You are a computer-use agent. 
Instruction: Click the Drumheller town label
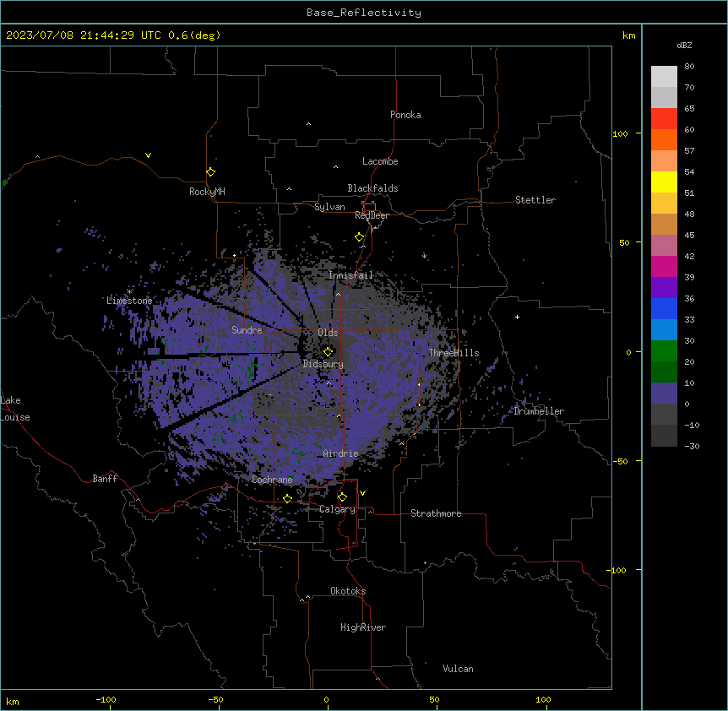[539, 410]
